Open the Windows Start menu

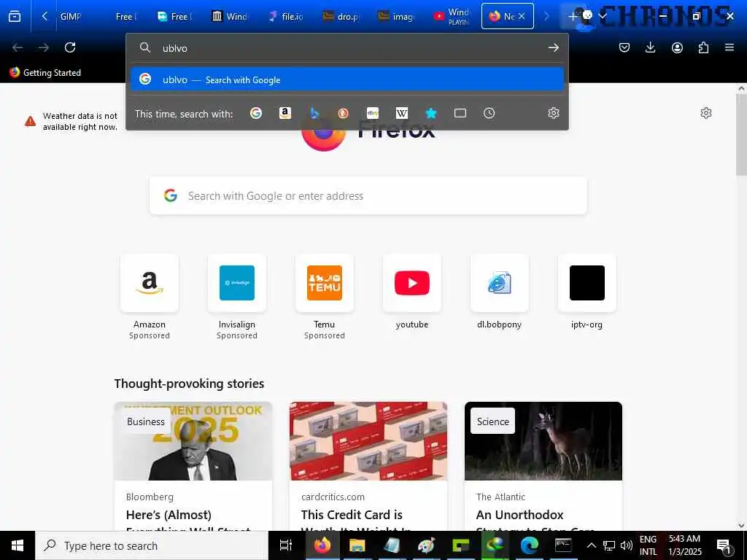click(18, 545)
